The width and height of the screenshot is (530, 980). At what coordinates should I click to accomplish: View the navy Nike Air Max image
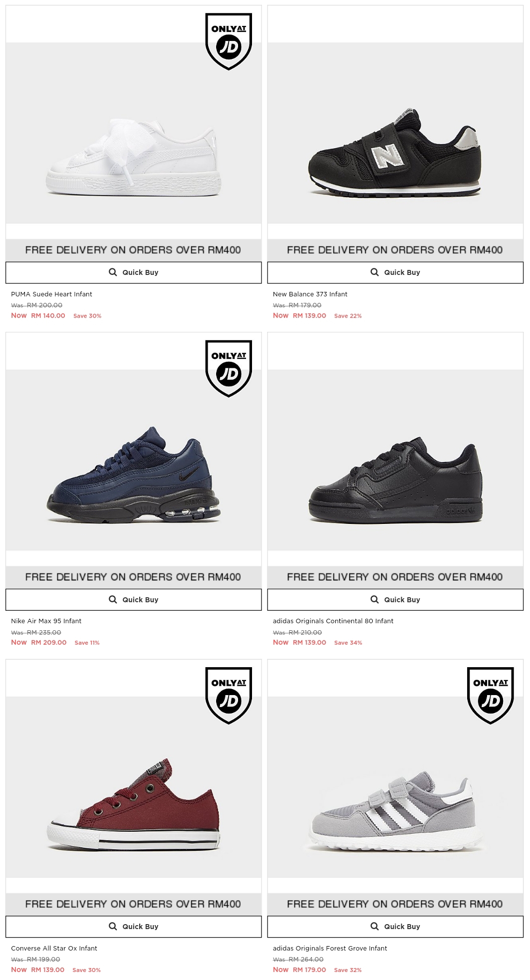133,475
